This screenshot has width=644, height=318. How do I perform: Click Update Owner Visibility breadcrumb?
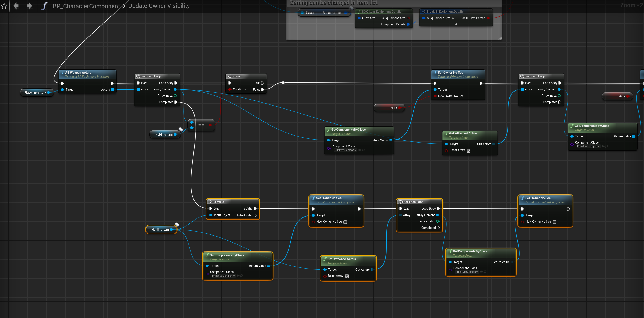pyautogui.click(x=159, y=6)
